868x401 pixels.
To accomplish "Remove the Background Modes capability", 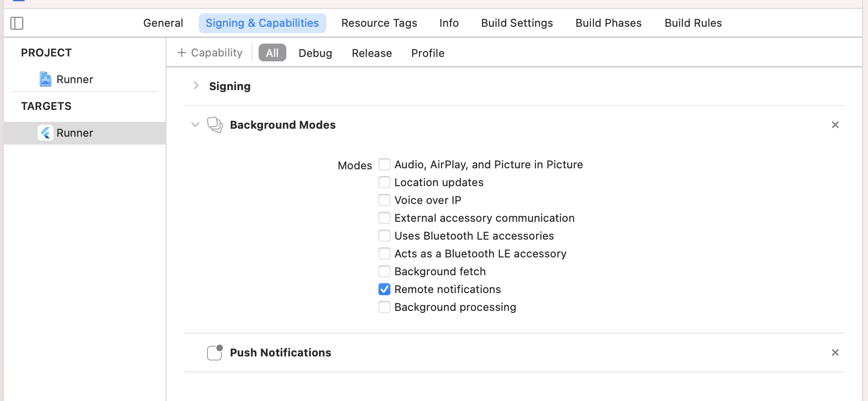I will click(835, 125).
